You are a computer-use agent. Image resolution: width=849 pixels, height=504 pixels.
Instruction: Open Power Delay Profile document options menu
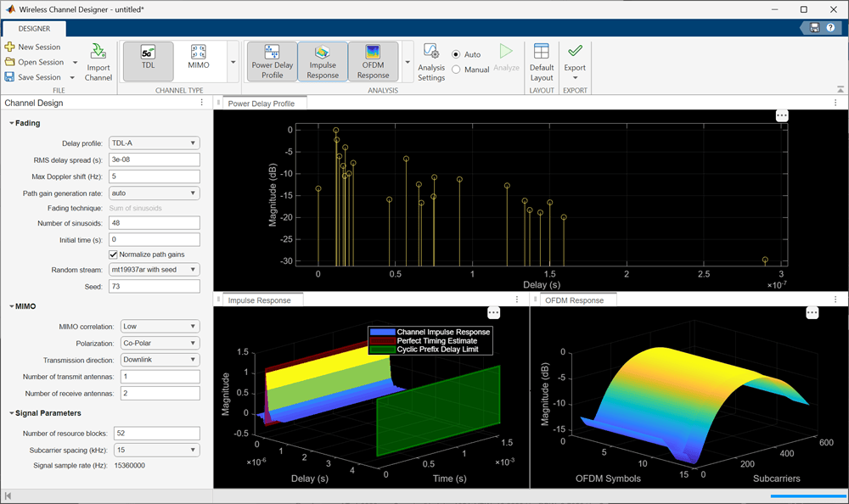click(835, 103)
